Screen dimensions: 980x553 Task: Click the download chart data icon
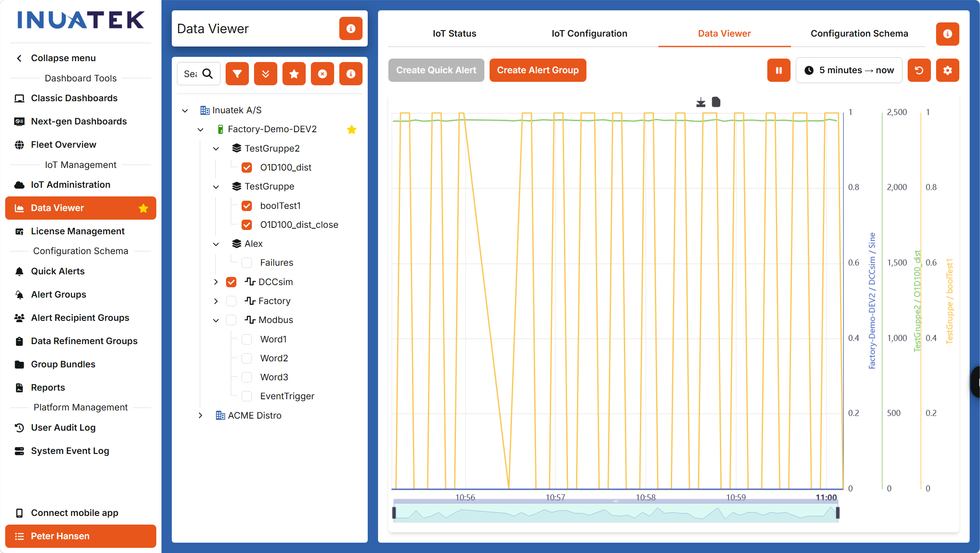pos(701,102)
